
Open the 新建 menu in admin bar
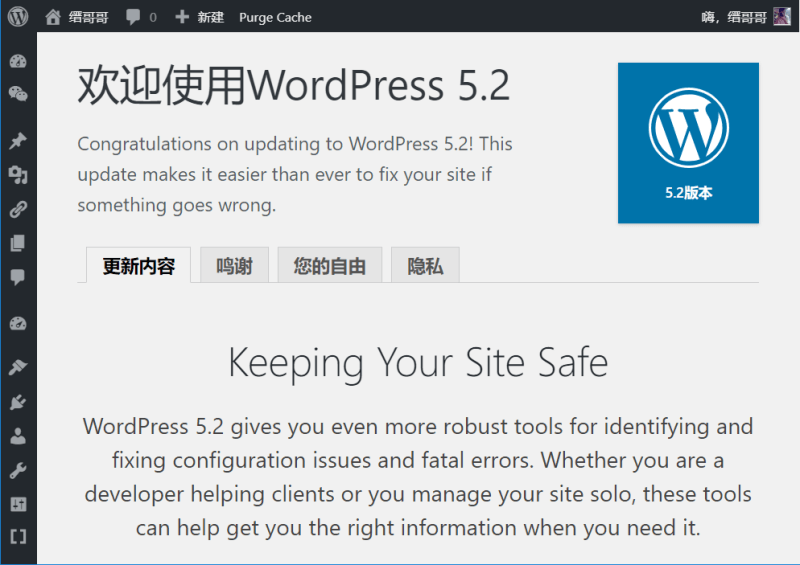coord(199,17)
